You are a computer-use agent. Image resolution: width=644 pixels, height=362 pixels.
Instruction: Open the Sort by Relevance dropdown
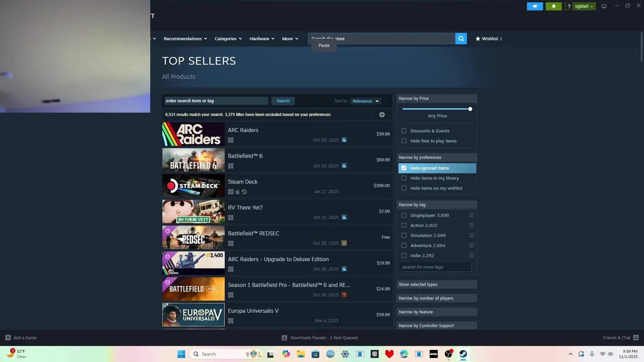coord(365,101)
